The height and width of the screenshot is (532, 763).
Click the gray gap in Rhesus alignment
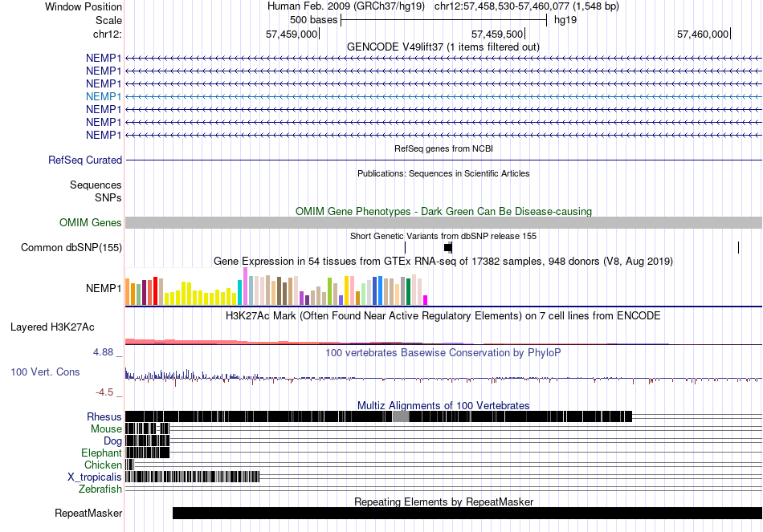click(401, 416)
